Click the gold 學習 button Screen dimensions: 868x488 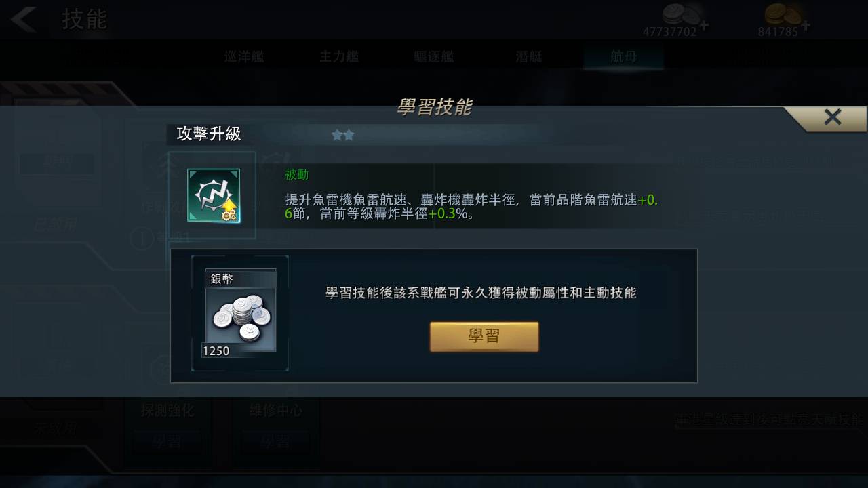(484, 337)
